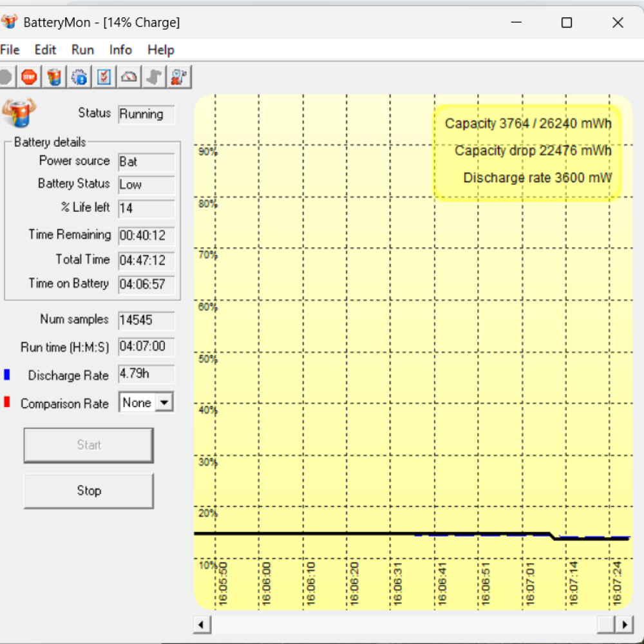Click the Status field showing Running

pyautogui.click(x=146, y=114)
